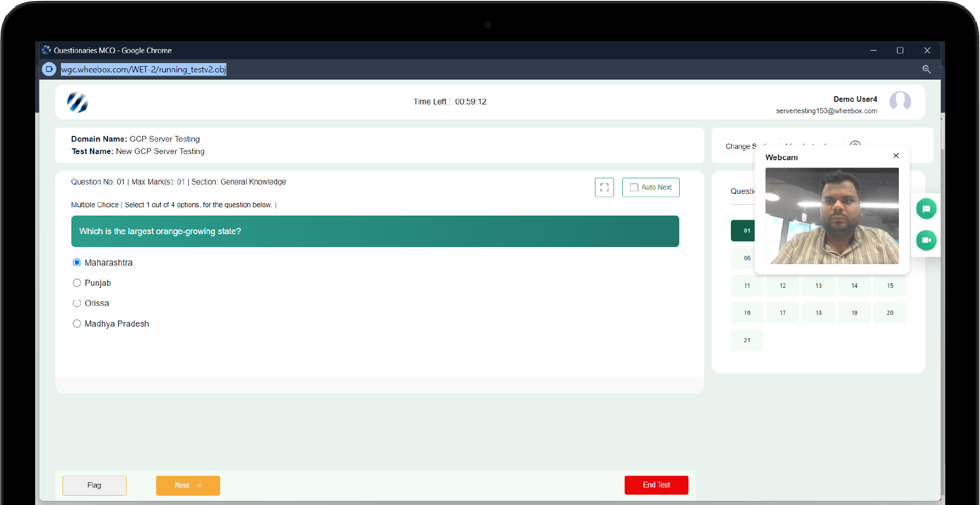Click the URL address bar field

pyautogui.click(x=143, y=69)
